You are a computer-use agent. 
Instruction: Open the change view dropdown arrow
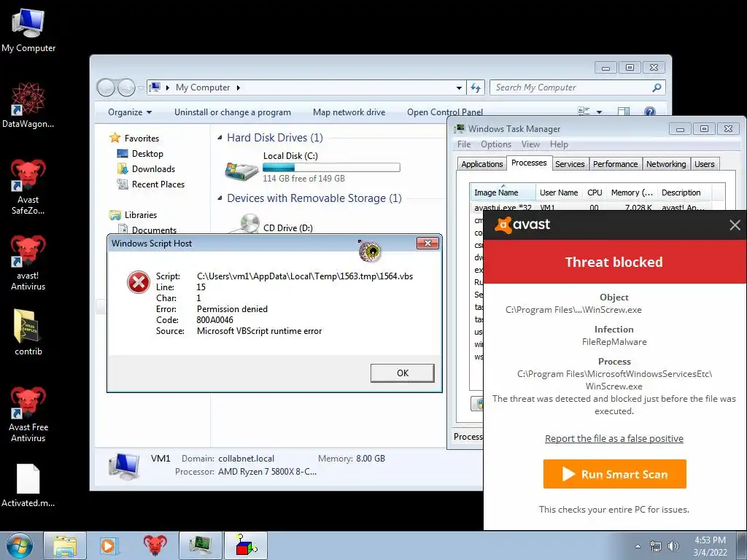[600, 112]
